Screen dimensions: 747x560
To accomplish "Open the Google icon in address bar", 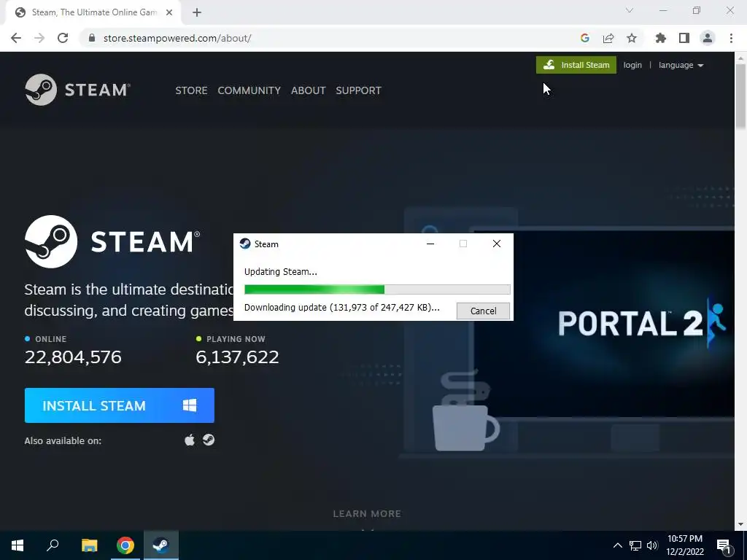I will pyautogui.click(x=585, y=38).
